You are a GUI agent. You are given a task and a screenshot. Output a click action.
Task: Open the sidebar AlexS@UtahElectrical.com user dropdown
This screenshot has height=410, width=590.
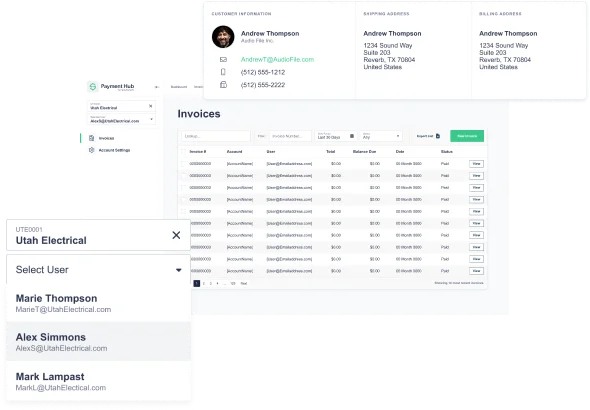[121, 120]
